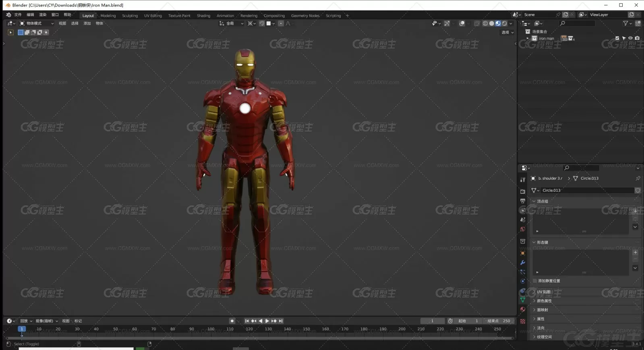Select the tweak select tool icon

click(10, 32)
